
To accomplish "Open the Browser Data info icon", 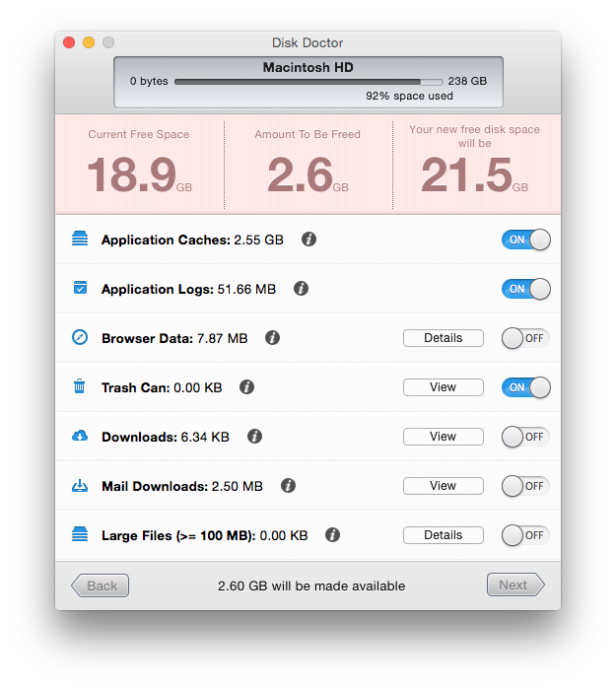I will coord(272,338).
